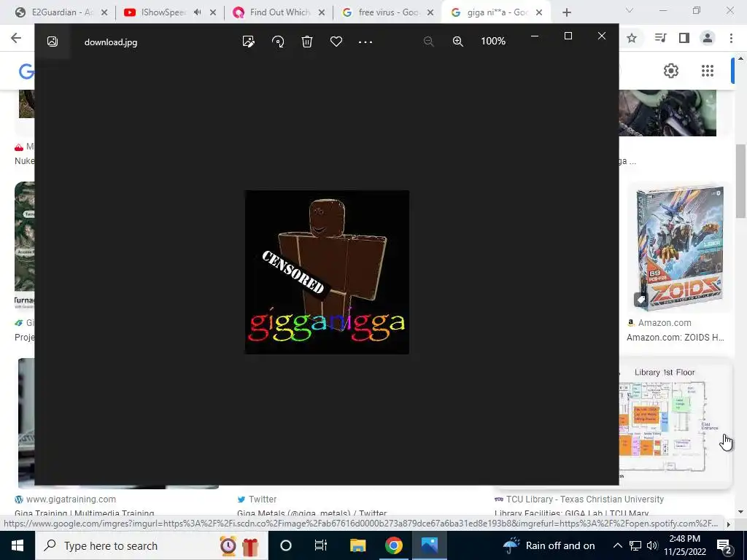Click the 100% zoom level indicator
This screenshot has width=747, height=560.
pyautogui.click(x=493, y=41)
